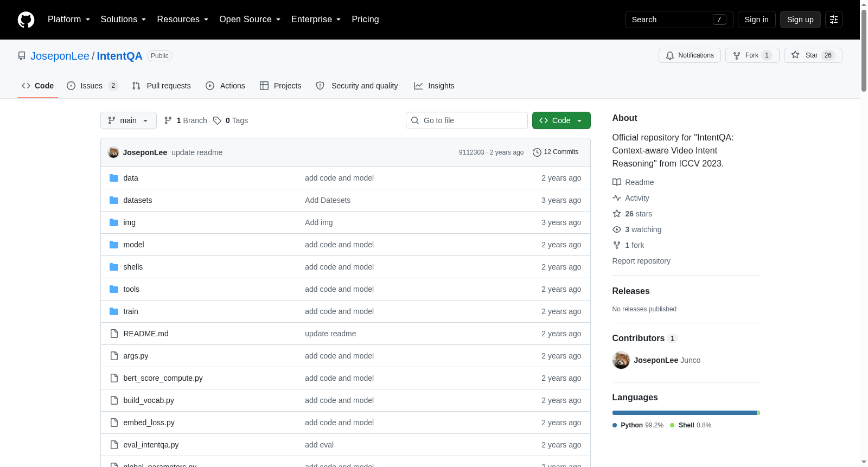Open the Projects tab
The image size is (868, 467).
coord(280,86)
